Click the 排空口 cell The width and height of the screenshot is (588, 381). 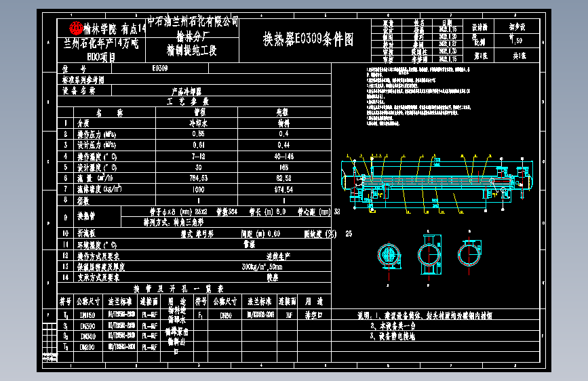pos(313,315)
